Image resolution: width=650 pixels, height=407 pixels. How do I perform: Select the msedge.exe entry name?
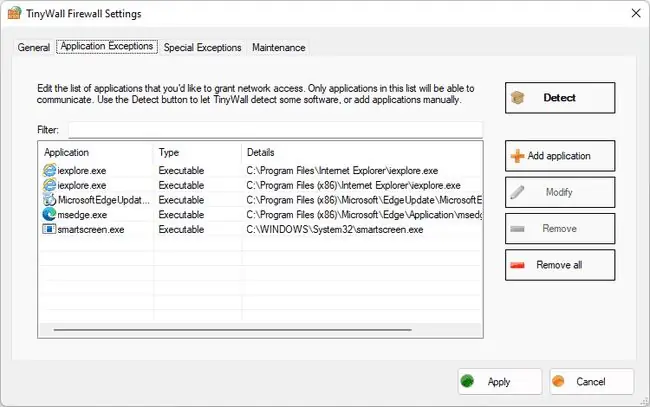click(82, 215)
